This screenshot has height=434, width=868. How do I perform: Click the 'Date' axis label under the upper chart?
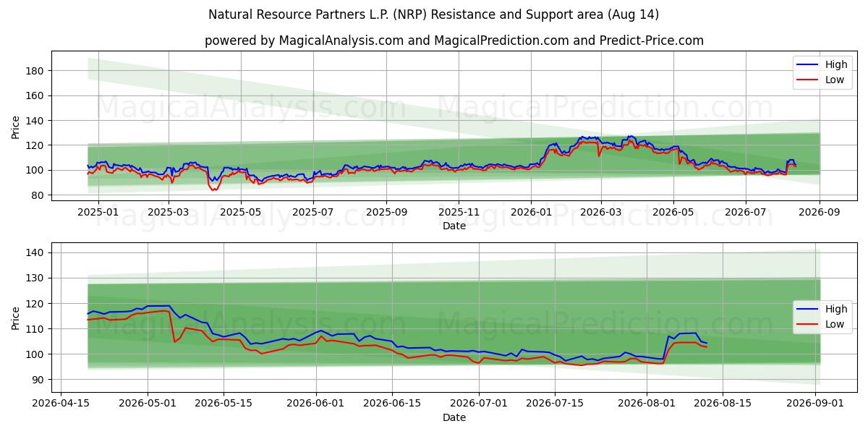tap(454, 226)
